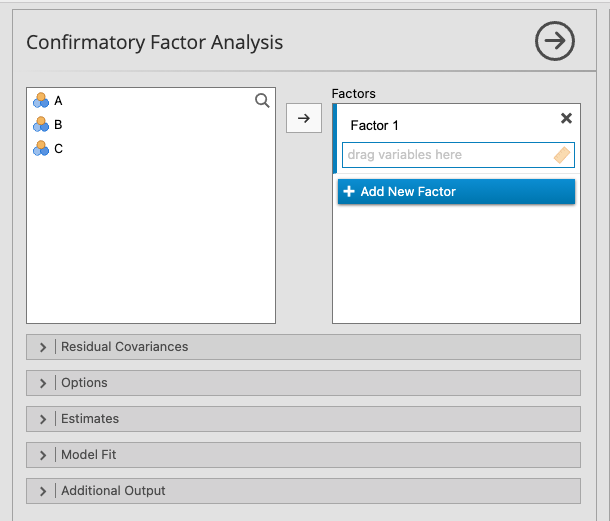Click the run analysis arrow circle icon

[555, 42]
